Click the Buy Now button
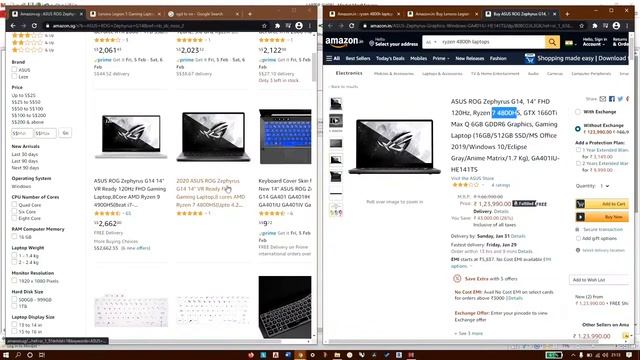640x360 pixels. tap(602, 217)
